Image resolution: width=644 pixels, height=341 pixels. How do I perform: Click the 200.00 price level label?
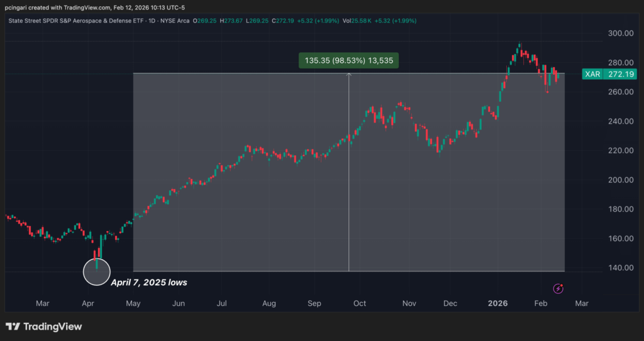click(x=619, y=180)
